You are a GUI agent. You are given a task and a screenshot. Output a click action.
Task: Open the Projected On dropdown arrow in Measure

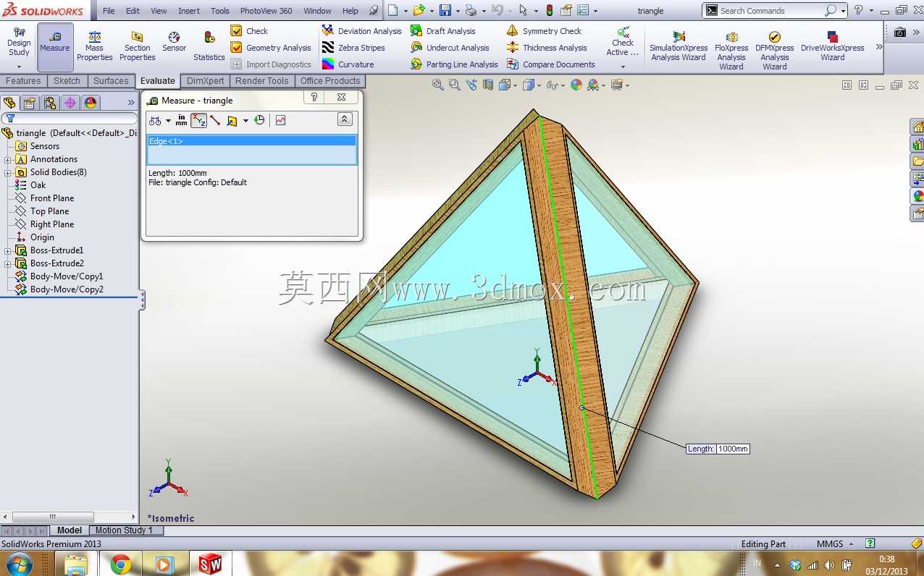point(245,121)
